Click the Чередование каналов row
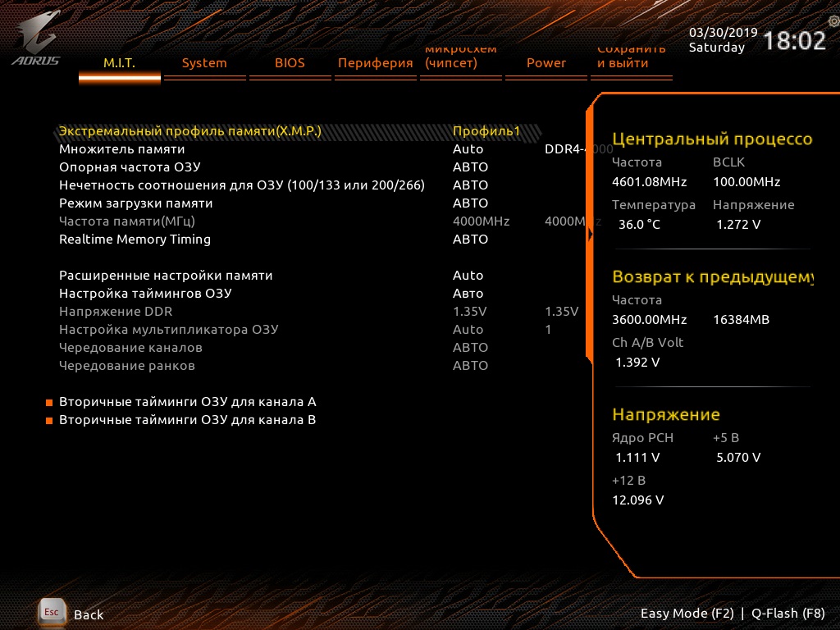 (130, 348)
